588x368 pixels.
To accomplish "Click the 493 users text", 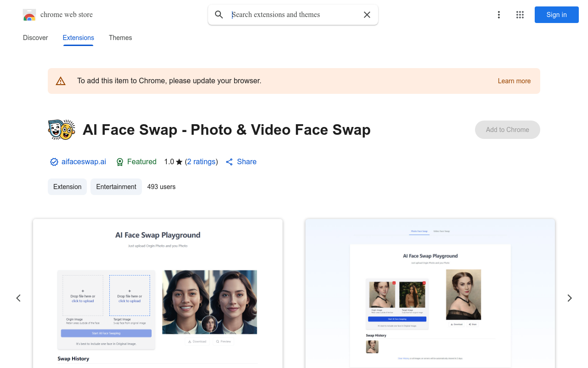I will click(x=161, y=187).
